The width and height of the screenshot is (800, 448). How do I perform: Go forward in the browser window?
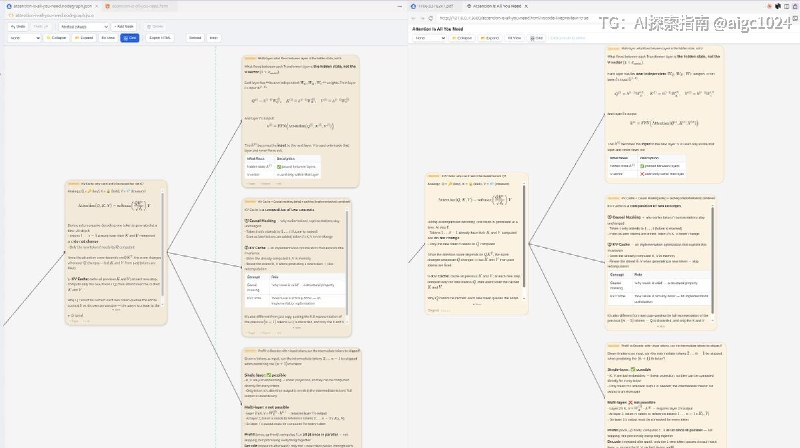point(422,18)
